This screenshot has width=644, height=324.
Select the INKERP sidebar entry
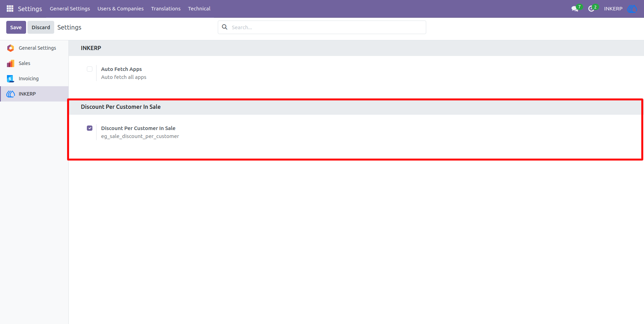pyautogui.click(x=34, y=94)
